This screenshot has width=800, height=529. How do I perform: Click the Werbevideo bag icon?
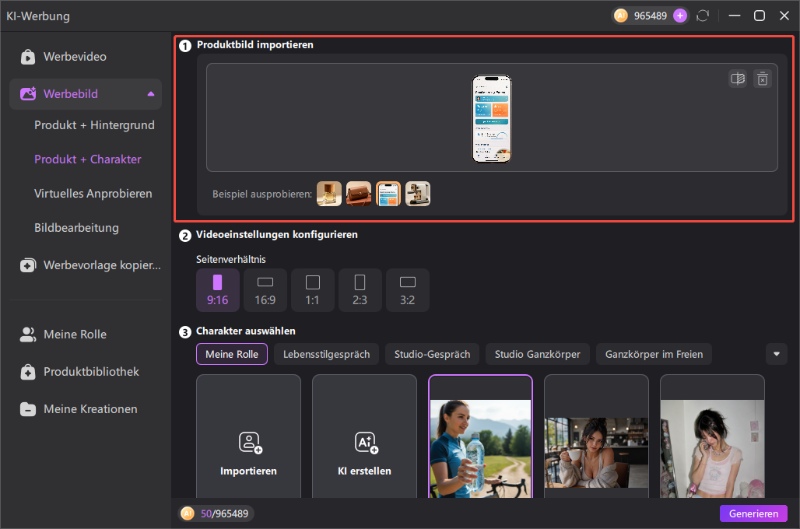point(28,57)
